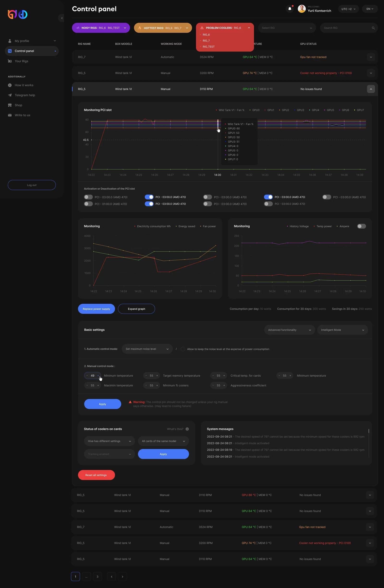Click the user avatar picture

[301, 9]
